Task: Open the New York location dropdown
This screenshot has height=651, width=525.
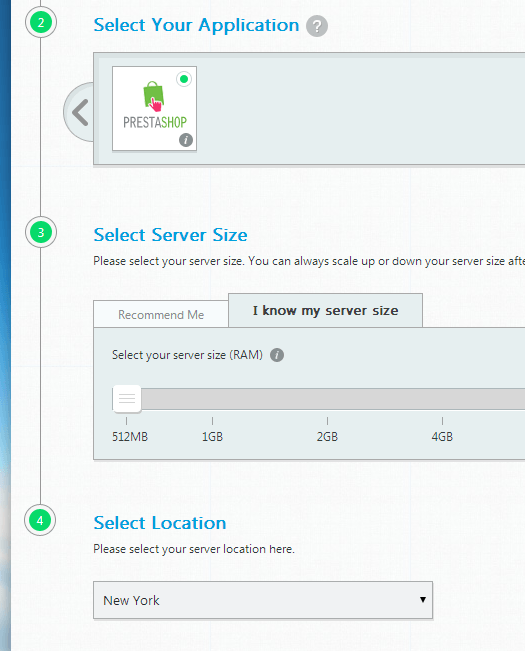Action: 263,600
